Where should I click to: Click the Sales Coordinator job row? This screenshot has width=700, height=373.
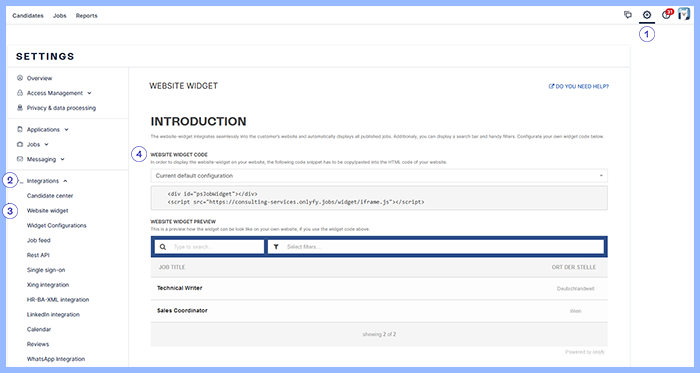379,311
